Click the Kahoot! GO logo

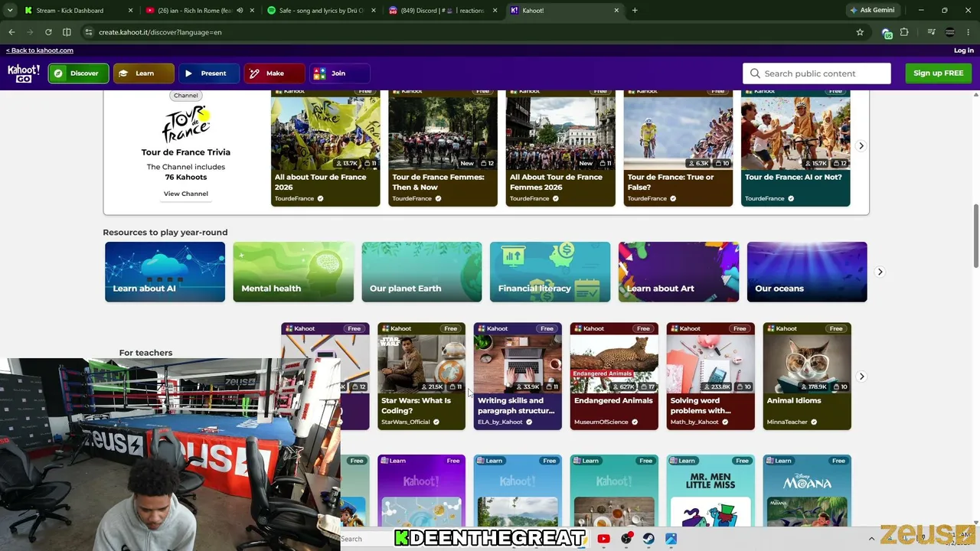(24, 73)
